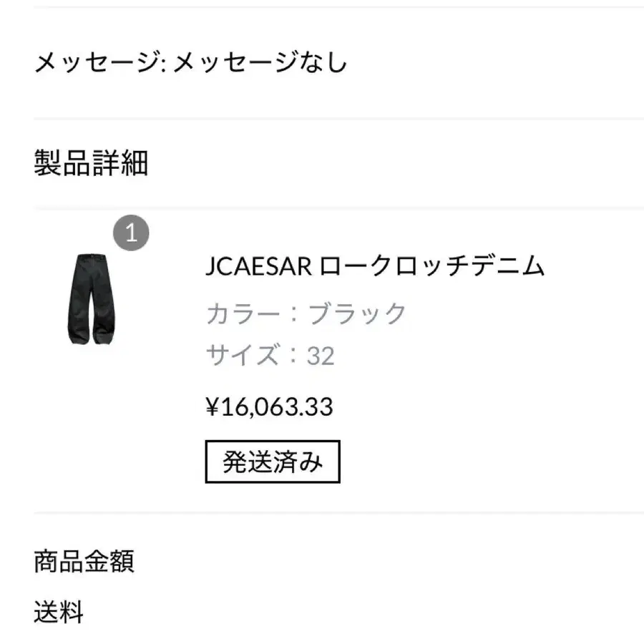Click the 送料 row label

(59, 613)
